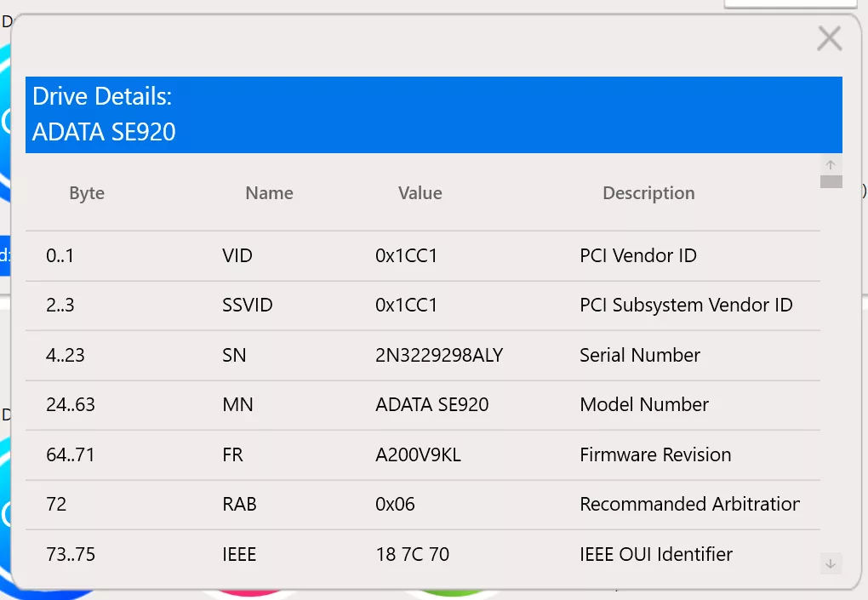This screenshot has height=600, width=868.
Task: Select the ADATA SE920 model value cell
Action: point(431,404)
